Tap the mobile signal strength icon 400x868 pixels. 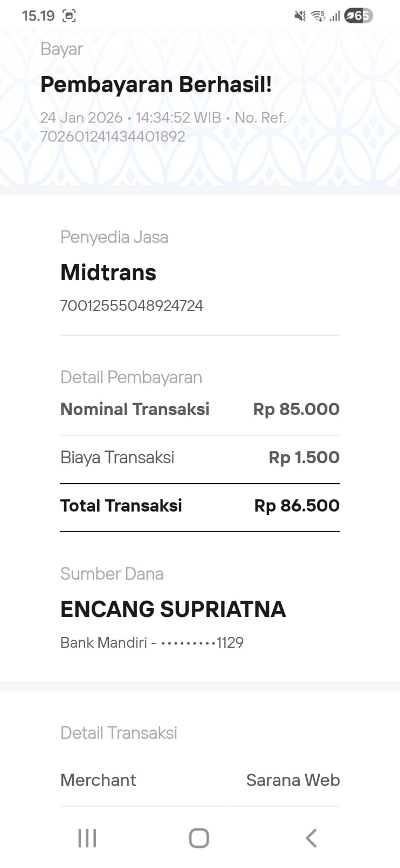click(334, 16)
